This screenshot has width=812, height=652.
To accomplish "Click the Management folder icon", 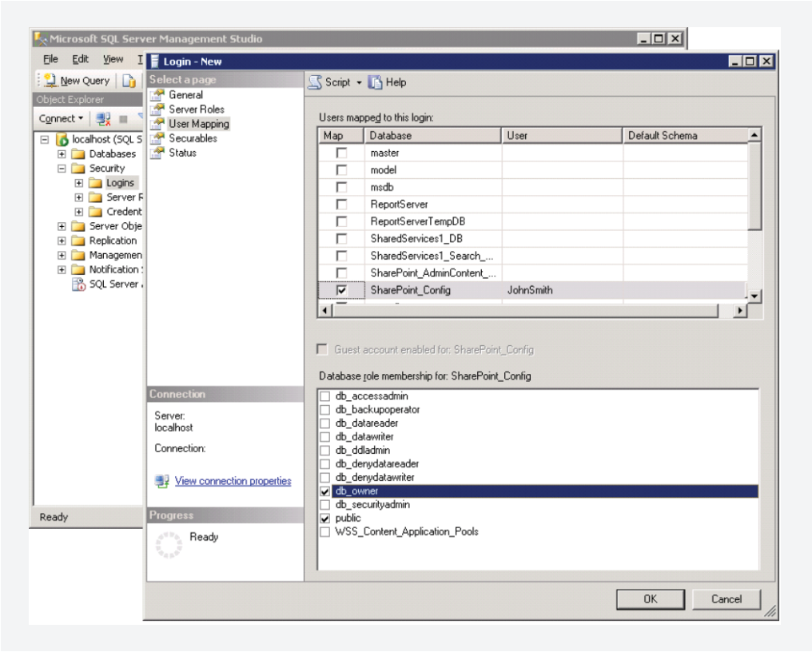I will coord(78,256).
